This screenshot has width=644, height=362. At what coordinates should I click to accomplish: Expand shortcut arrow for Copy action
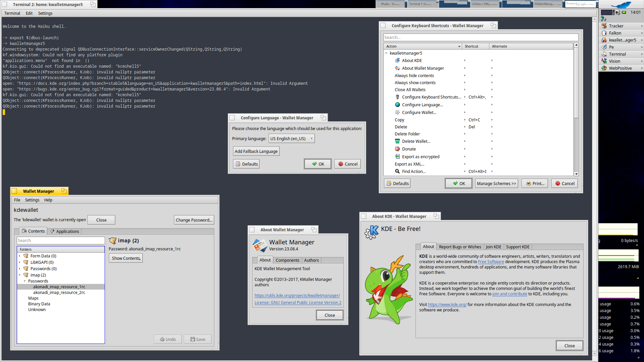point(465,120)
